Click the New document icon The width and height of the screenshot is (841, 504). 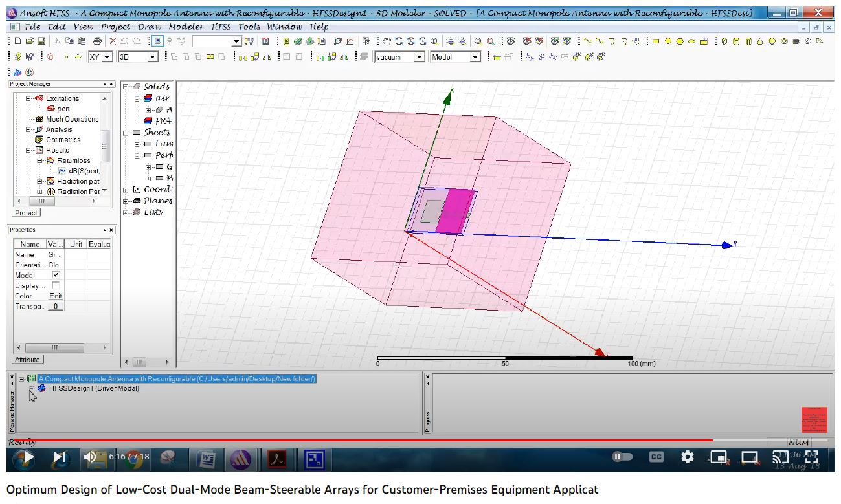[x=18, y=41]
